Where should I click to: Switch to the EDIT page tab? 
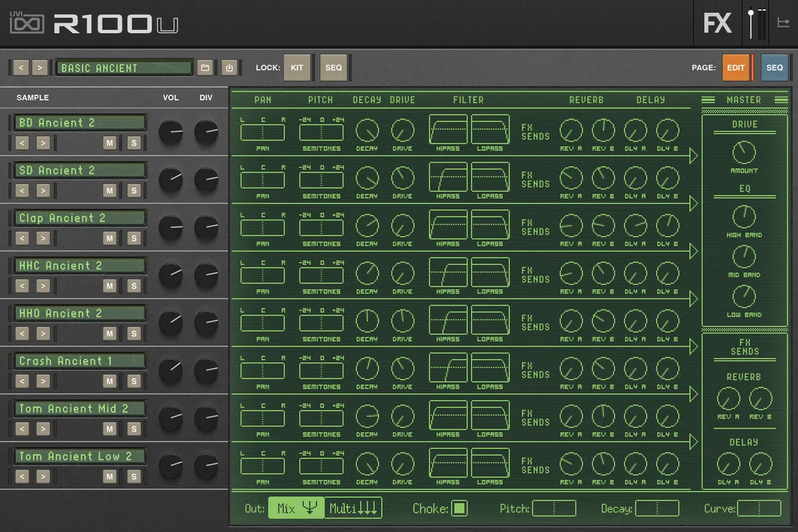point(735,68)
